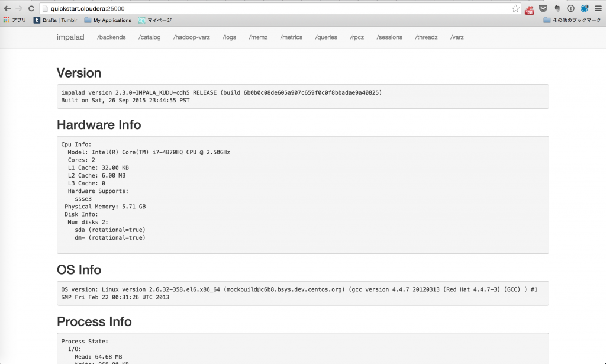
Task: Go back with the browser back arrow
Action: pos(7,8)
